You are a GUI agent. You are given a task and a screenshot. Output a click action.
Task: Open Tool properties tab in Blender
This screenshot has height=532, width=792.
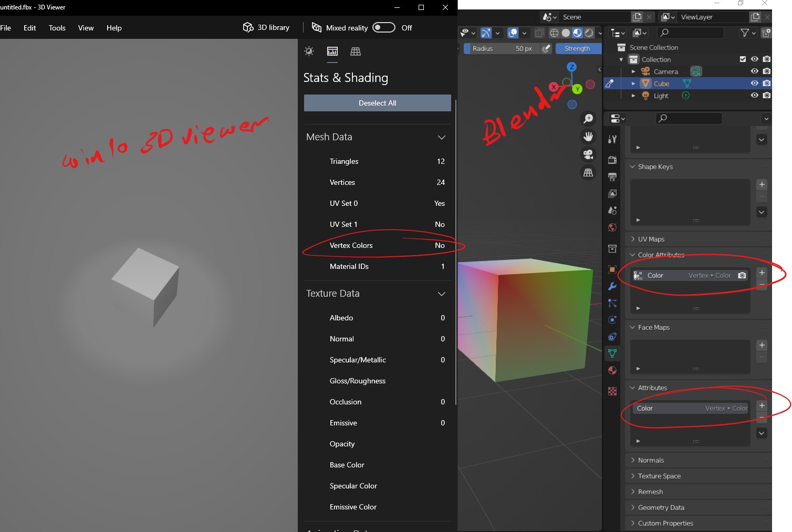point(612,139)
